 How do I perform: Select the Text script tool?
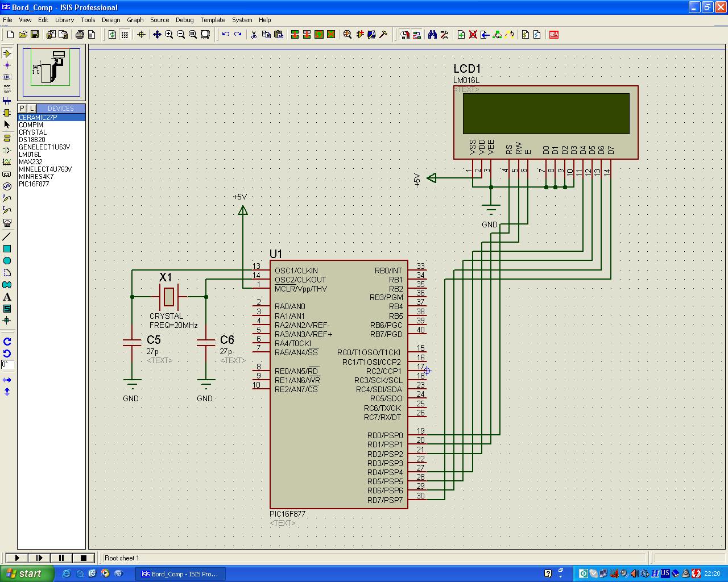(x=7, y=89)
